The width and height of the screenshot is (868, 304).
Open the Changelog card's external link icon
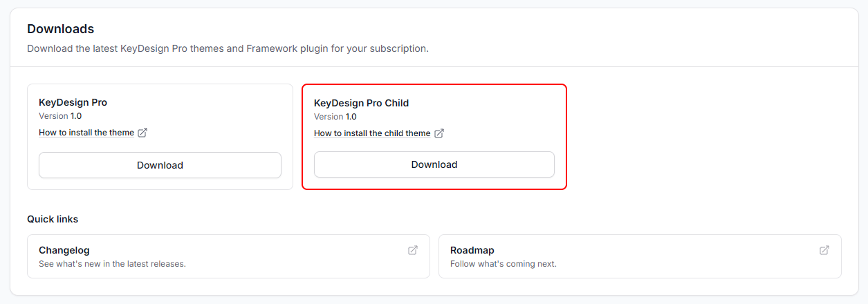pyautogui.click(x=413, y=250)
